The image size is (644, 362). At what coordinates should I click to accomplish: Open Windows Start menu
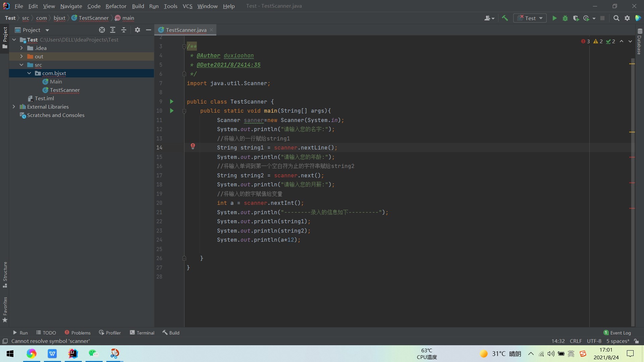[10, 354]
